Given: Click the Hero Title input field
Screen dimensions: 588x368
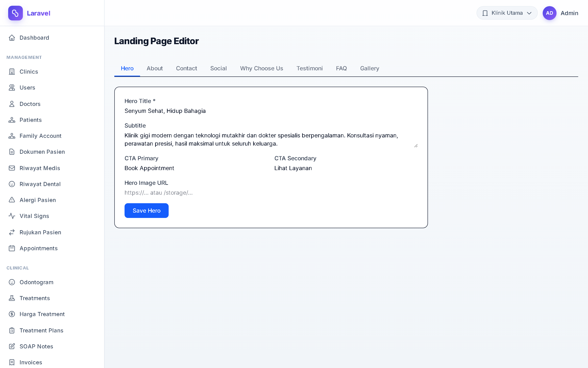Looking at the screenshot, I should click(271, 111).
